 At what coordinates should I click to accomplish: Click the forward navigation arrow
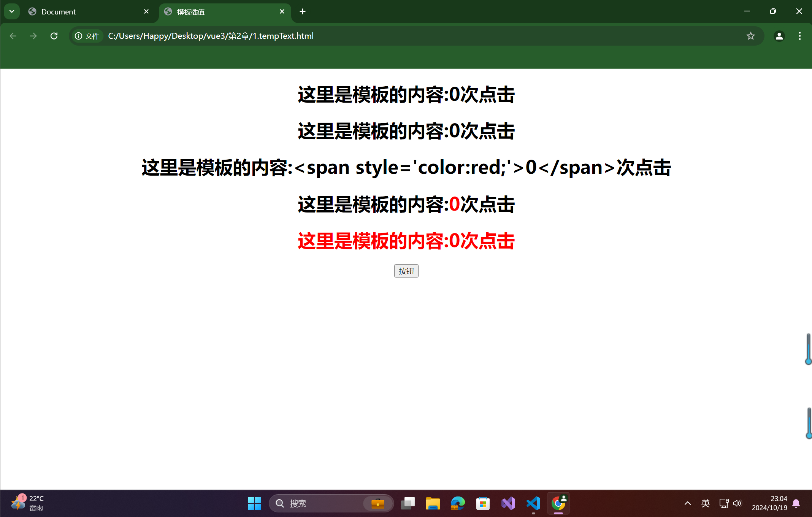click(x=33, y=36)
